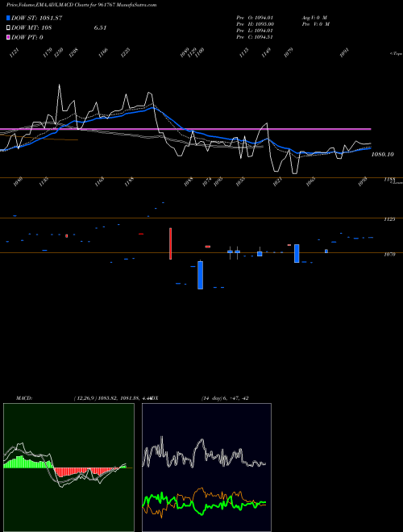Click the 1065 low price label
Viewport: 403px width, 532px height.
coord(311,182)
